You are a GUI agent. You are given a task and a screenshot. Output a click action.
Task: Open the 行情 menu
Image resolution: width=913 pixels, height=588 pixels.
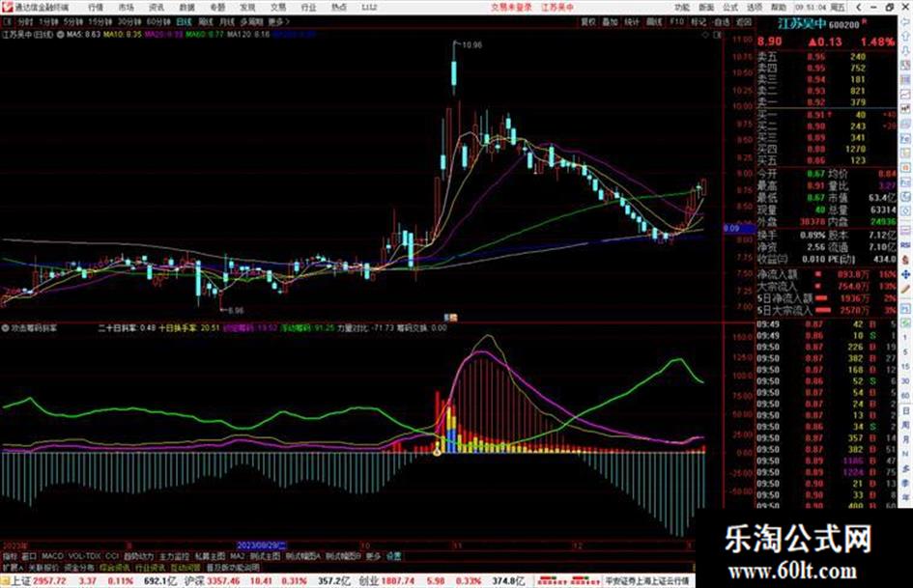coord(96,8)
